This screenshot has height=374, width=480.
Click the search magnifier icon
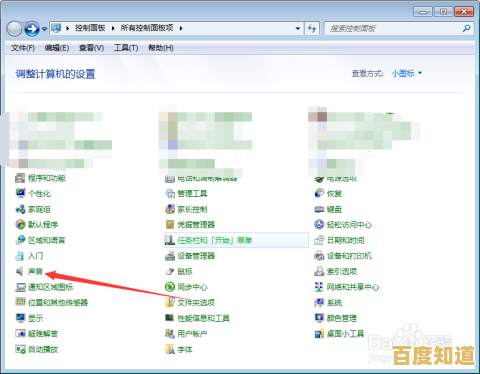tap(466, 28)
